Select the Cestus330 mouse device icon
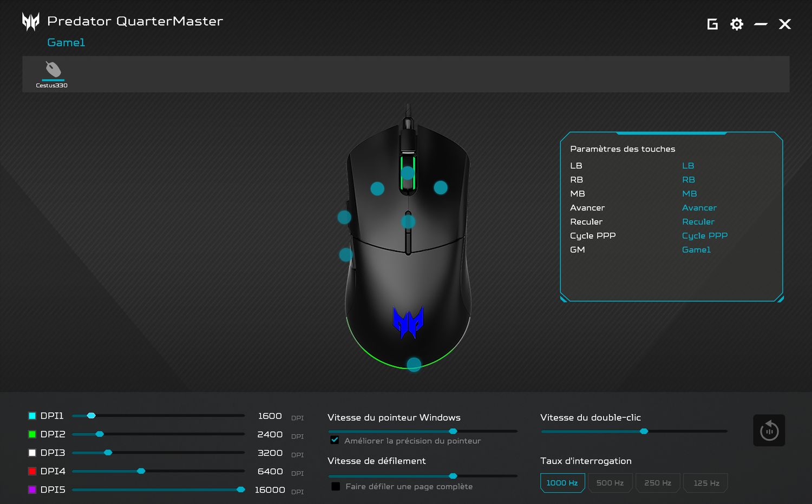This screenshot has width=812, height=504. (53, 70)
